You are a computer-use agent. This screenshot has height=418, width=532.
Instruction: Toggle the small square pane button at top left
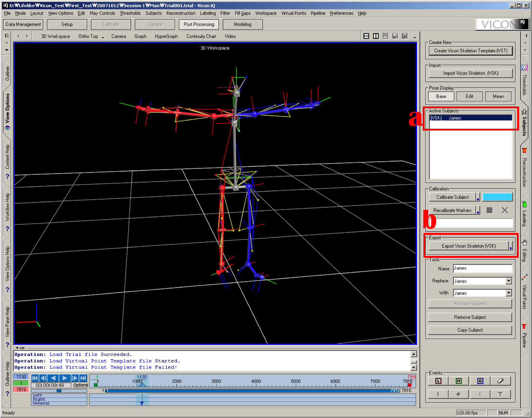click(7, 36)
